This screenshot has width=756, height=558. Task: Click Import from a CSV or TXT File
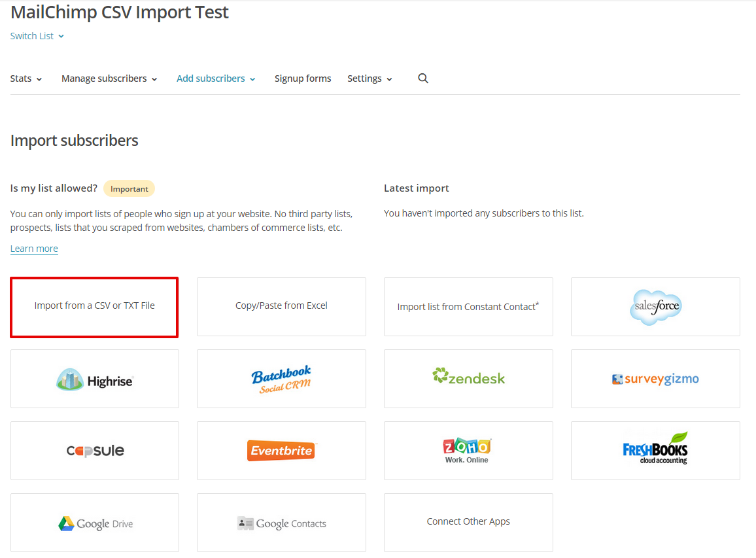(x=94, y=307)
